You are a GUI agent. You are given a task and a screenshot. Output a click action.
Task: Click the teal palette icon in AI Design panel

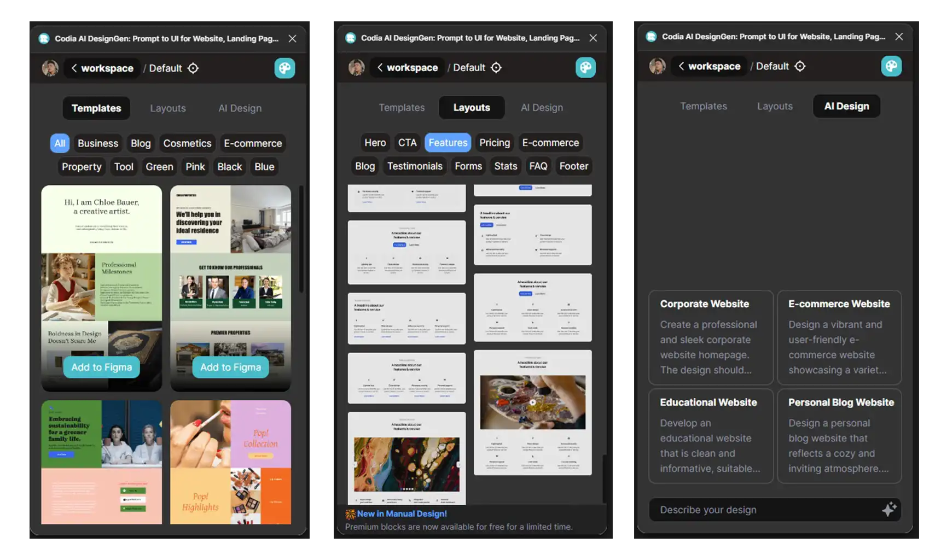click(891, 66)
